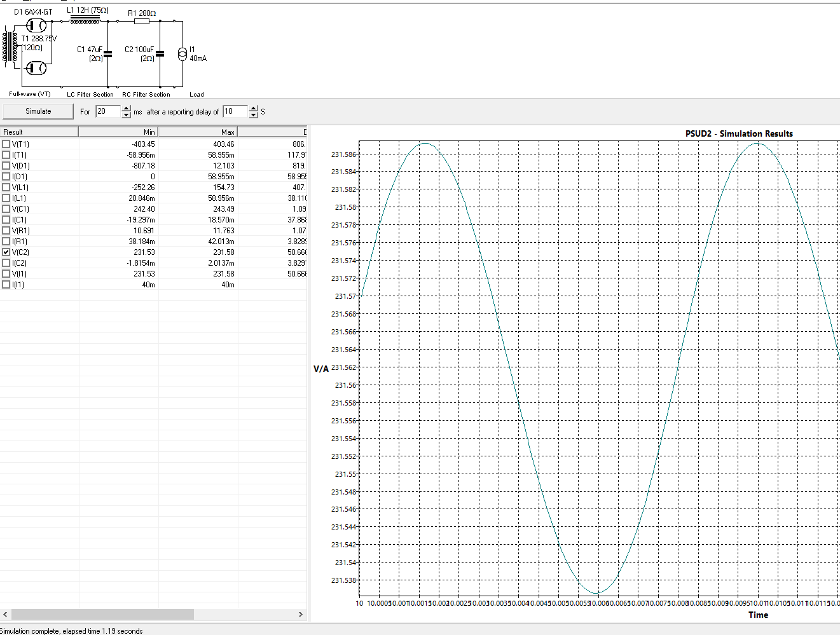Sort by the Max column header
The image size is (840, 635).
tap(198, 132)
